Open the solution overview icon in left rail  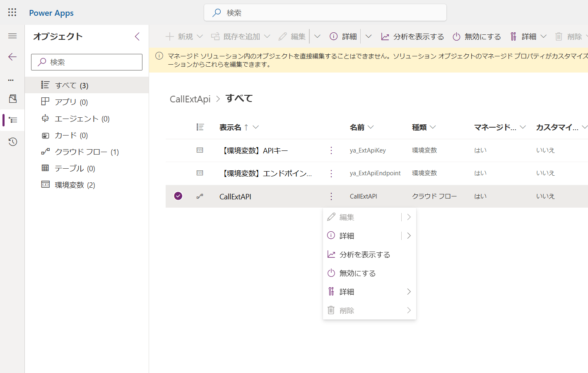pos(13,99)
